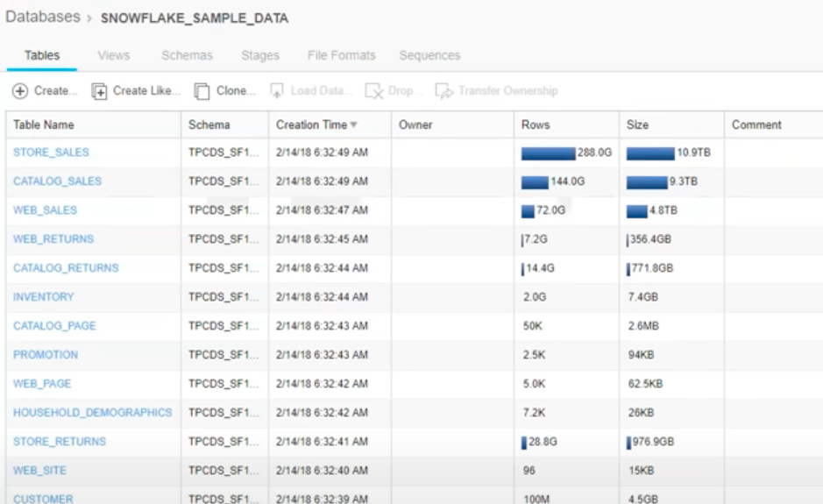Click the 771.8GB size value
Image resolution: width=823 pixels, height=504 pixels.
click(x=652, y=267)
